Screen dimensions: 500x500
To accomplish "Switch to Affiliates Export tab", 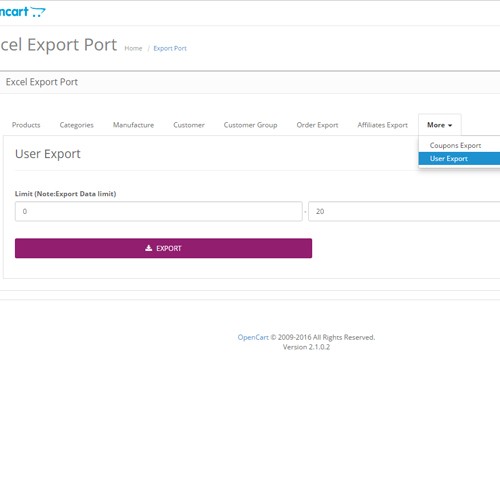I will click(382, 125).
